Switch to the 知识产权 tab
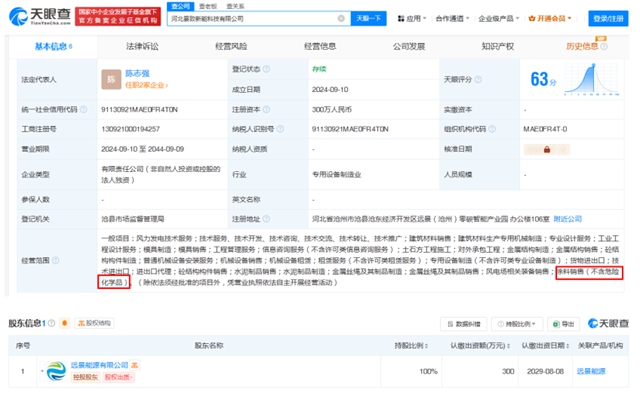The height and width of the screenshot is (393, 640). click(498, 47)
